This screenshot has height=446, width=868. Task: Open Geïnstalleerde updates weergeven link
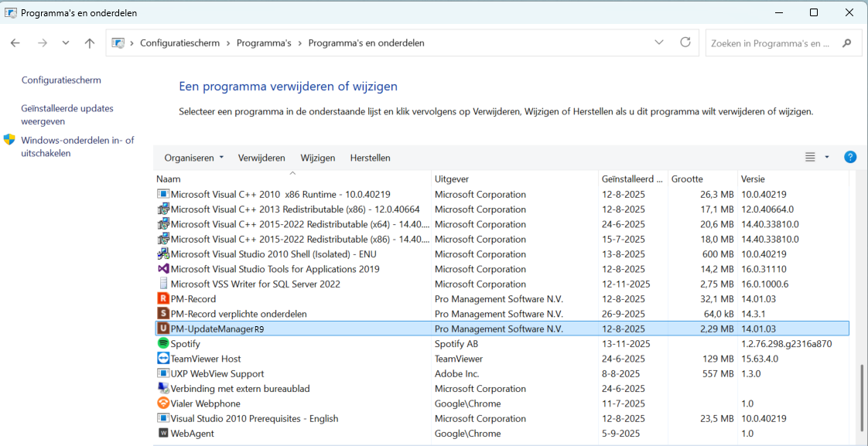pos(67,114)
